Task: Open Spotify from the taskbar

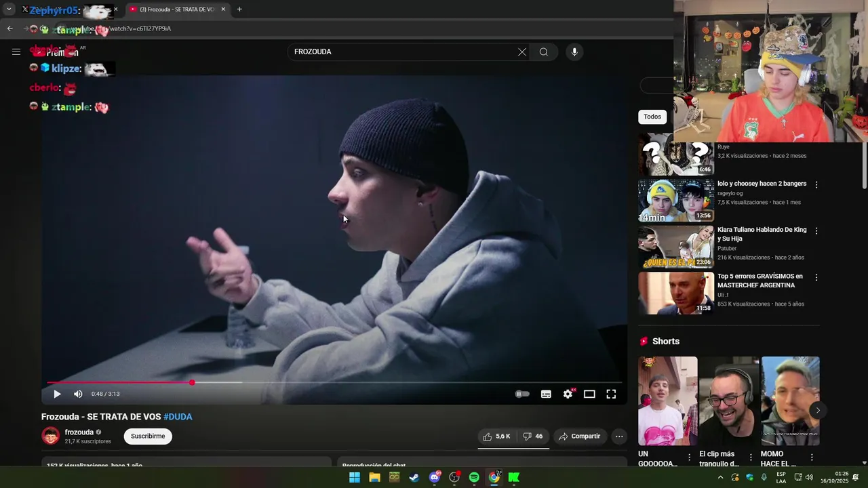Action: tap(474, 477)
